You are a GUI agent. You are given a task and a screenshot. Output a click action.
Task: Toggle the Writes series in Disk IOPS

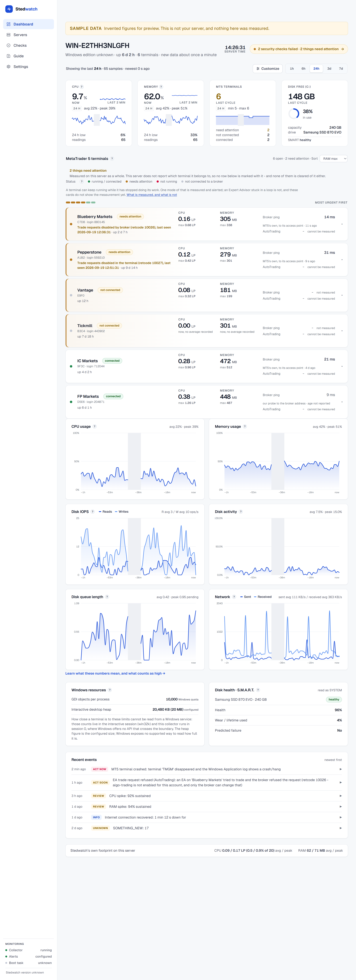coord(122,512)
